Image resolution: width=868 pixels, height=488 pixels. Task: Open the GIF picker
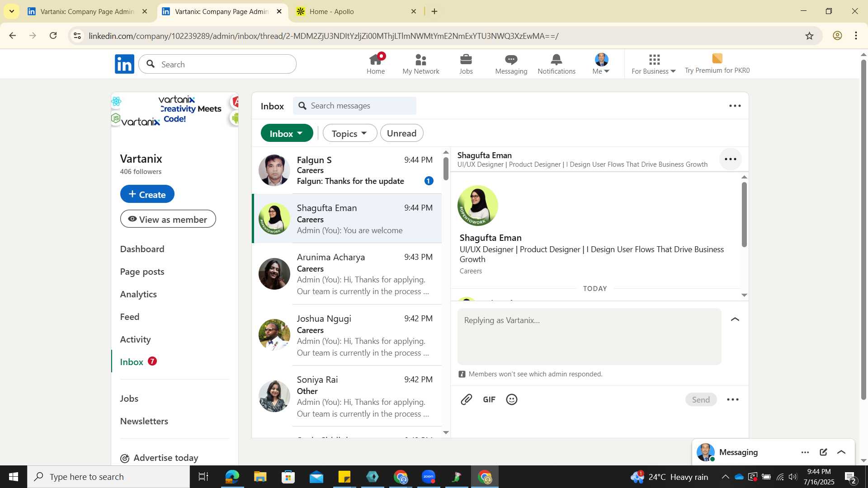[x=489, y=399]
